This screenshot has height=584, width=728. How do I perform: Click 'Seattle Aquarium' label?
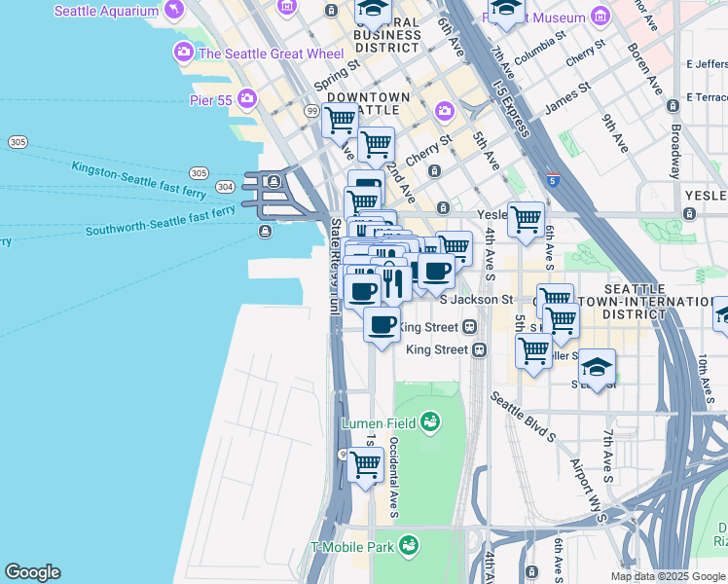tap(106, 11)
